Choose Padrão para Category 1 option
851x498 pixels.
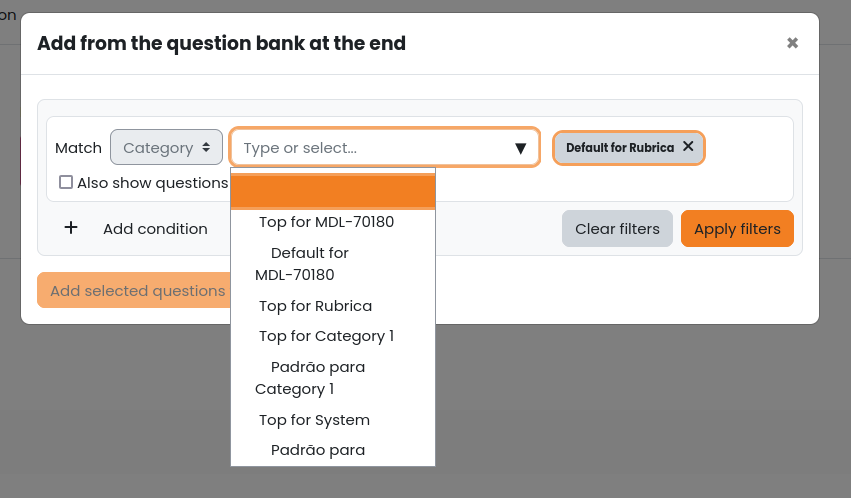(333, 378)
